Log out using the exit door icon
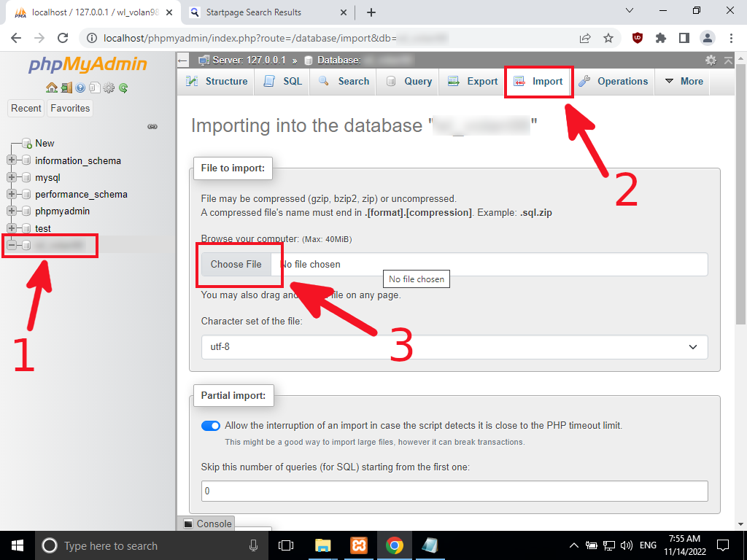Screen dimensions: 747x560 click(66, 87)
